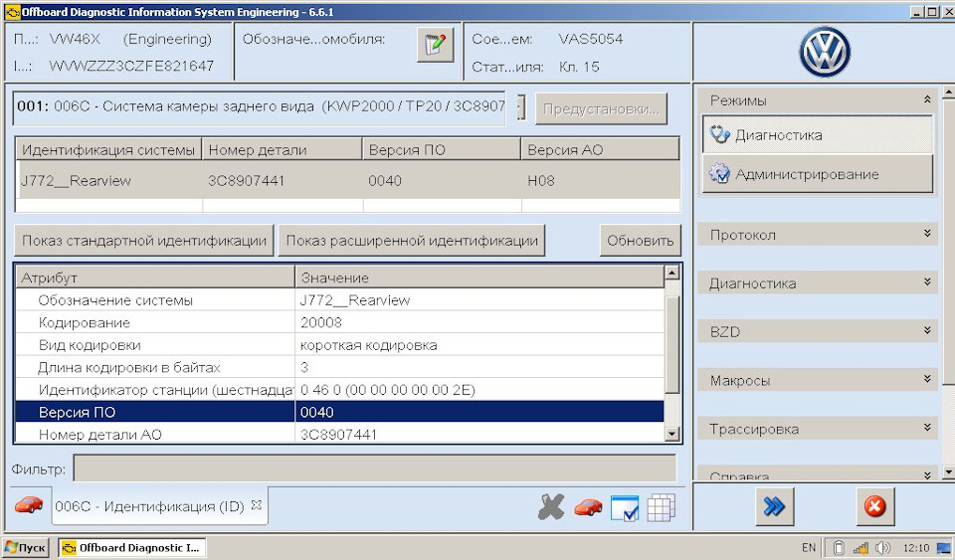Click the Идентификация системы column header
This screenshot has height=560, width=955.
pyautogui.click(x=108, y=150)
